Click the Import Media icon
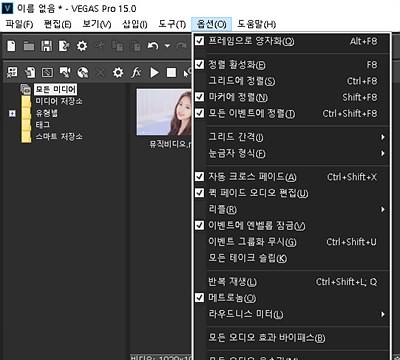Screen dimensions: 400x360 tap(30, 72)
